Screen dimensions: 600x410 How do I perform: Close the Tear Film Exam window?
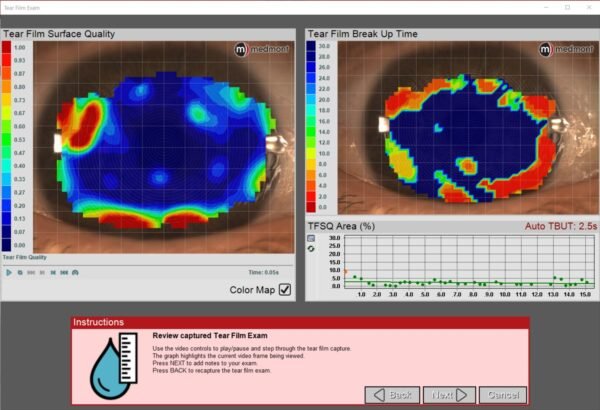585,7
